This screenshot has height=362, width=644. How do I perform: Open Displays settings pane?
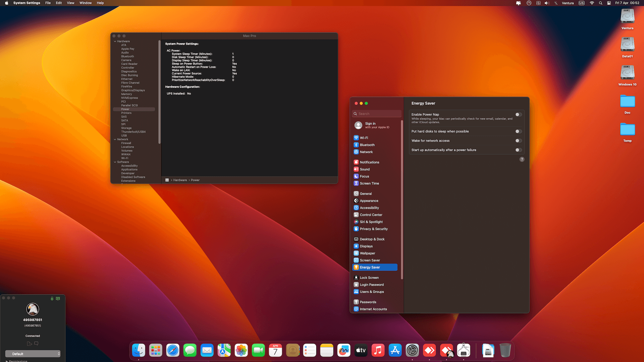tap(366, 246)
